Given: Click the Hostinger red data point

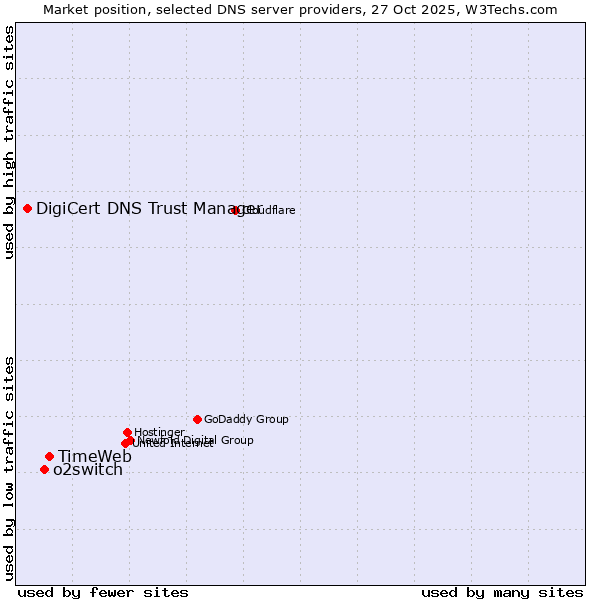Looking at the screenshot, I should pos(128,432).
